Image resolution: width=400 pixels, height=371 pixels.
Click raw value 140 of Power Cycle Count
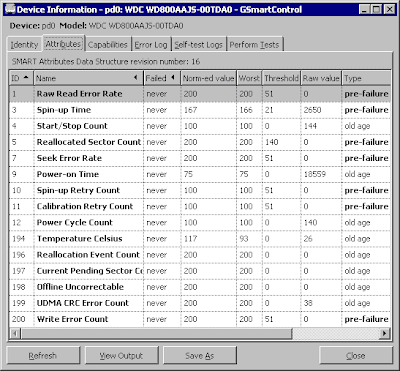[x=310, y=222]
